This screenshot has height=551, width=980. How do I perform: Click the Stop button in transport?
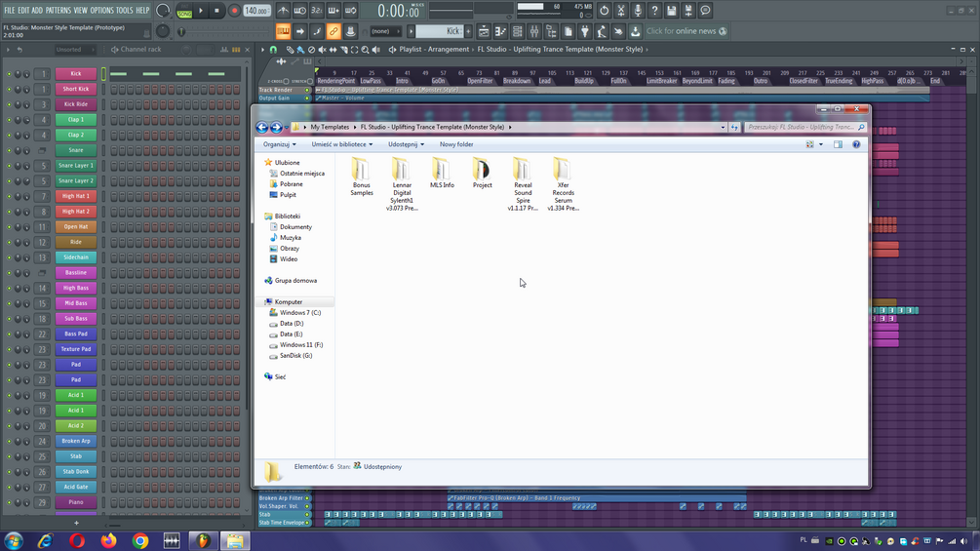[x=216, y=11]
